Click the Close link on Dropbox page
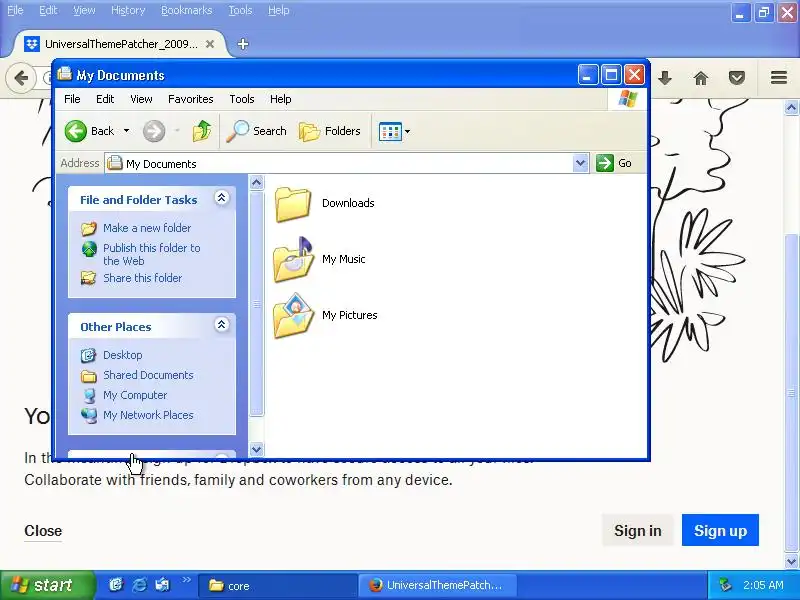Image resolution: width=800 pixels, height=600 pixels. [x=43, y=531]
